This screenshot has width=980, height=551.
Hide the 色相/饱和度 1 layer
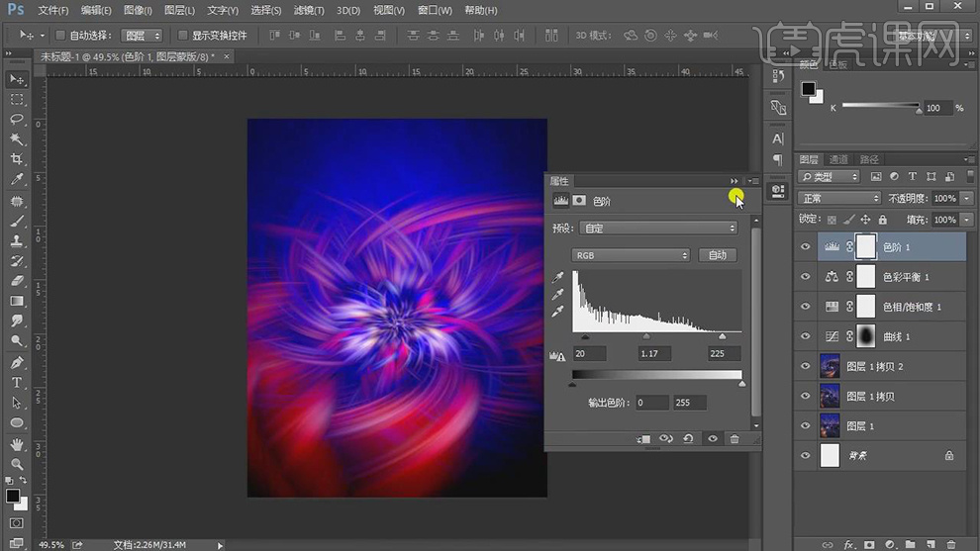click(x=805, y=306)
